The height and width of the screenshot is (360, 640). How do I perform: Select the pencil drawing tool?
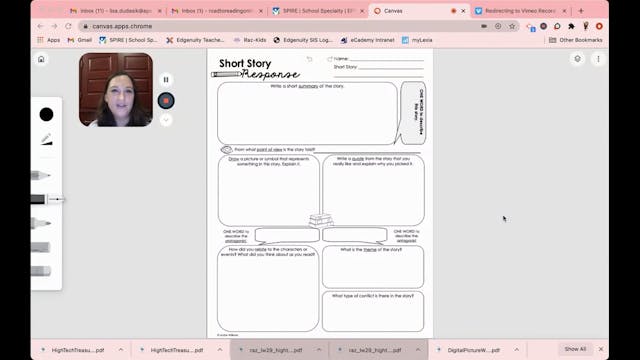point(40,176)
